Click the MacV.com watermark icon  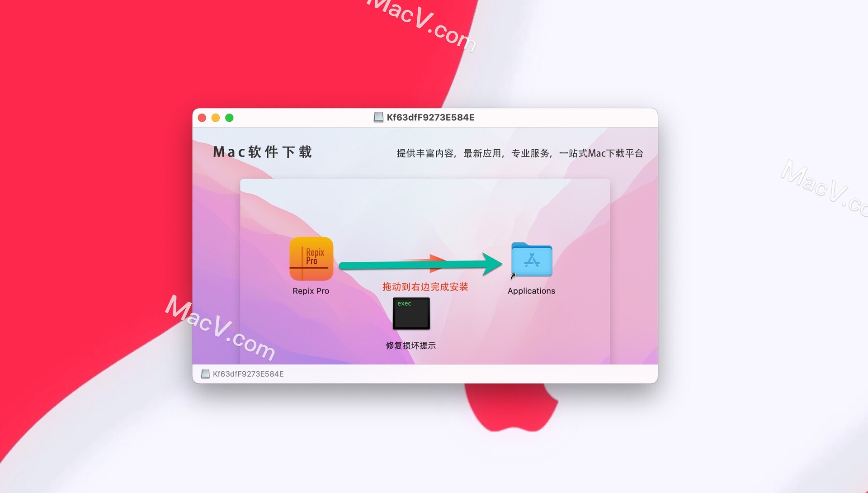[221, 322]
